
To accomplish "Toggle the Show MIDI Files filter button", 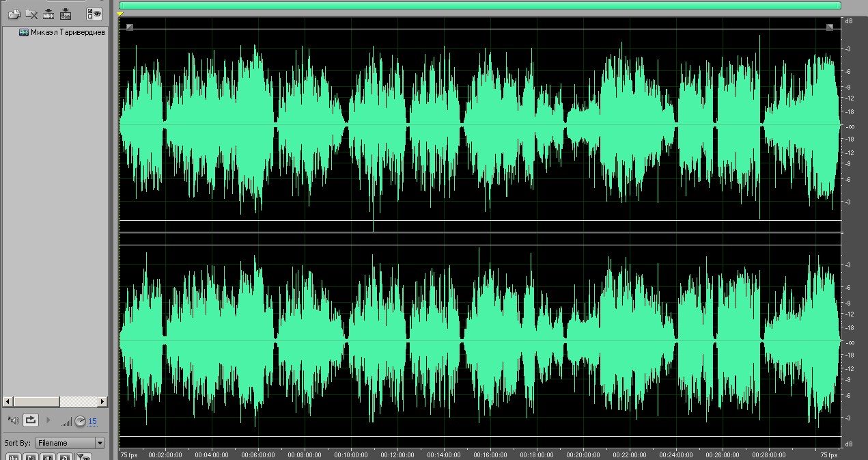I will pyautogui.click(x=65, y=457).
